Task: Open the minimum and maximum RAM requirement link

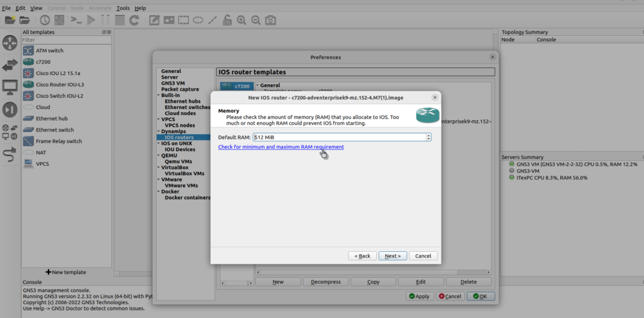Action: 280,147
